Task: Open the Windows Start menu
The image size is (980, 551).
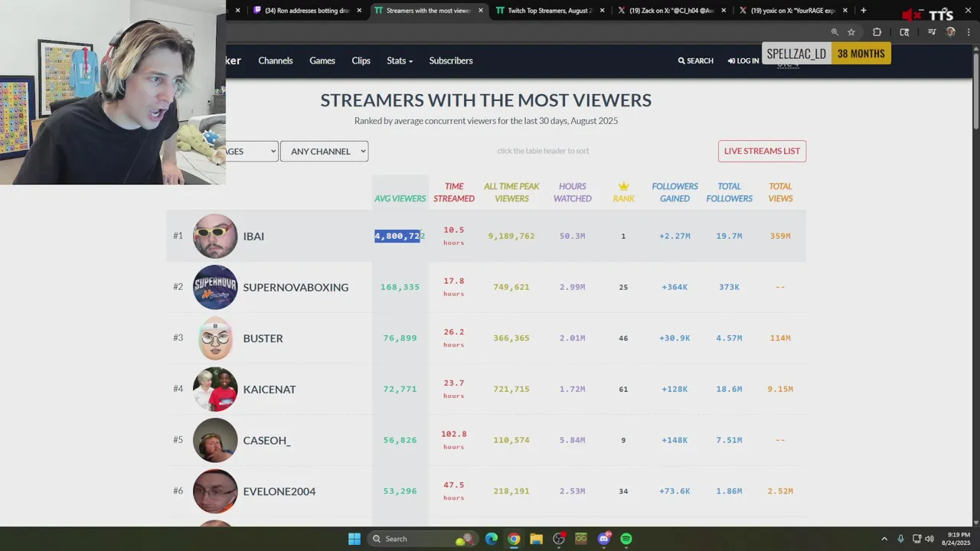Action: (354, 539)
